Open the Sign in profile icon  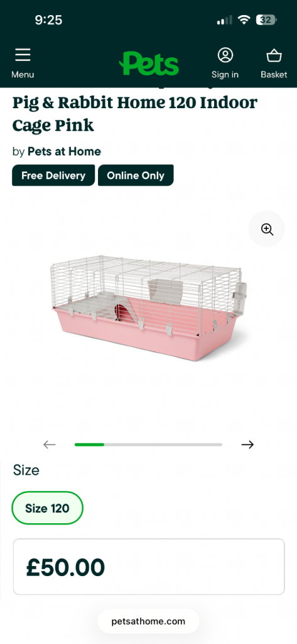point(225,55)
